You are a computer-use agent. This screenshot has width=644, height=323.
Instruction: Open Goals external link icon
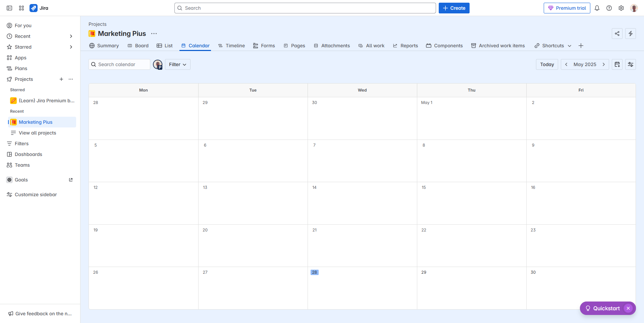71,180
